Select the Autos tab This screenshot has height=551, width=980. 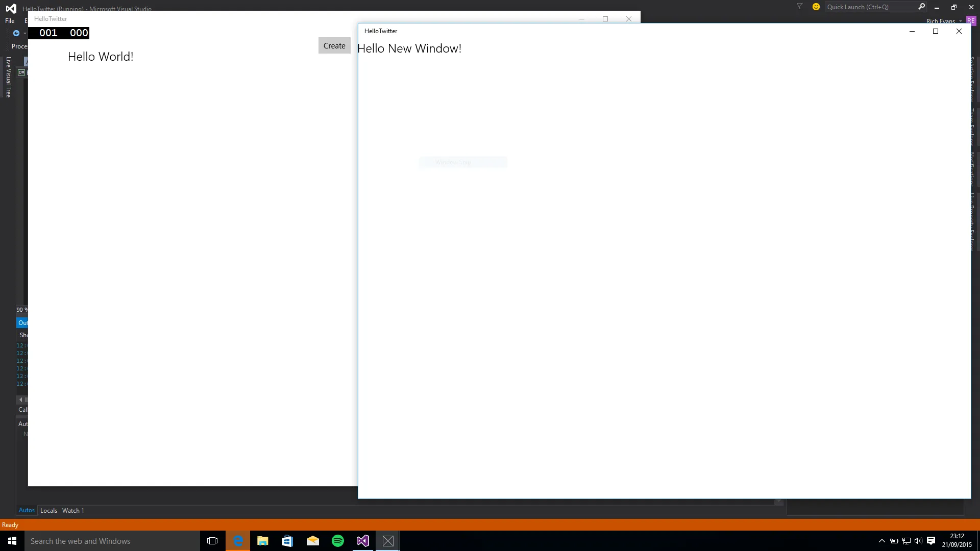(27, 510)
